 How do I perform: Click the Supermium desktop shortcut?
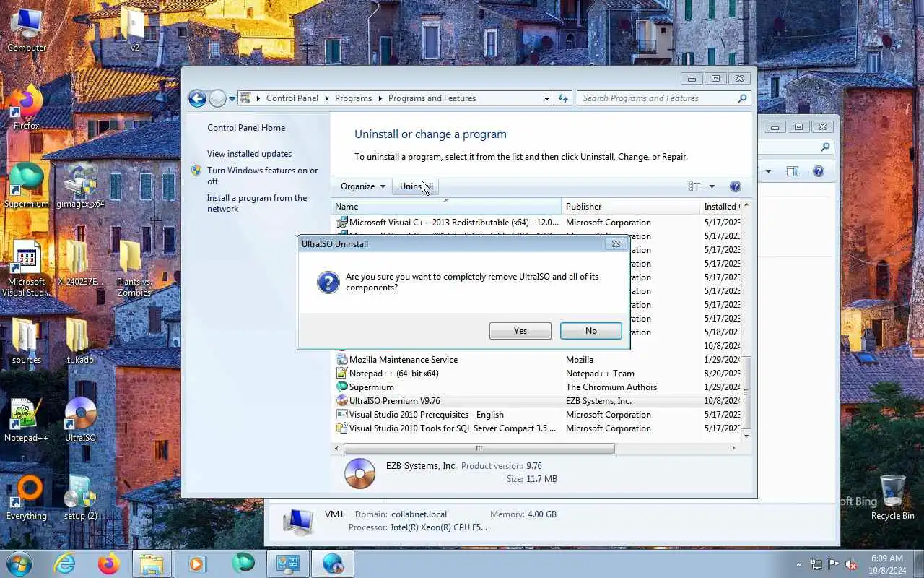(x=26, y=186)
